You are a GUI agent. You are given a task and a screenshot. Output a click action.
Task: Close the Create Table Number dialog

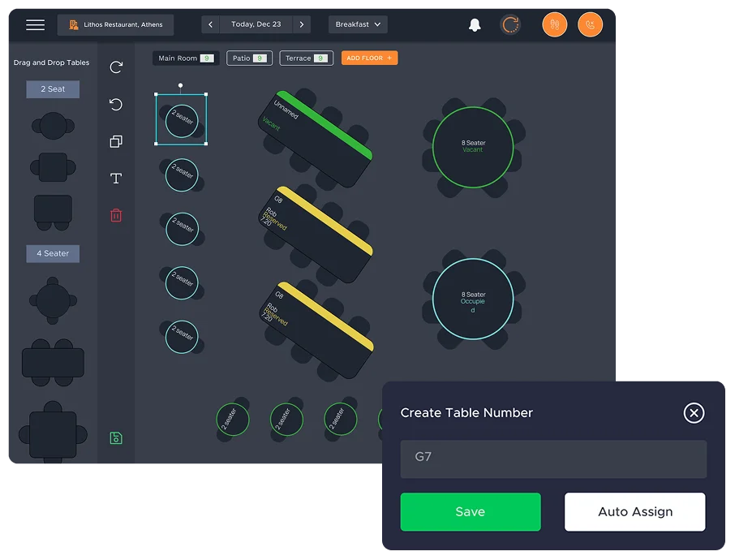click(x=694, y=413)
